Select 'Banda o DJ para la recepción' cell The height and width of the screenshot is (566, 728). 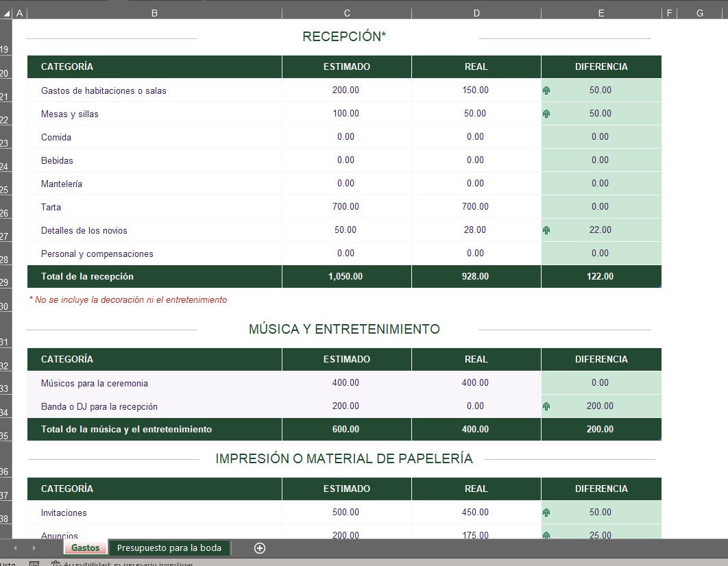(155, 406)
